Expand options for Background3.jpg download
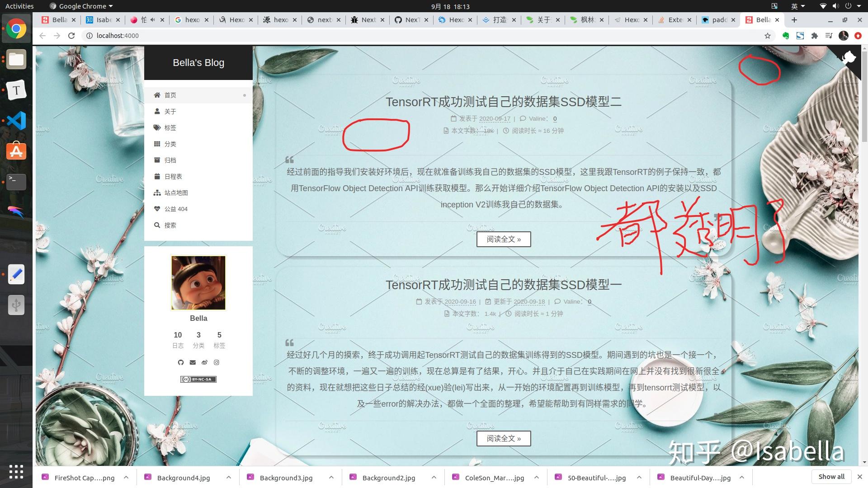Screen dimensions: 868x488 click(x=331, y=477)
